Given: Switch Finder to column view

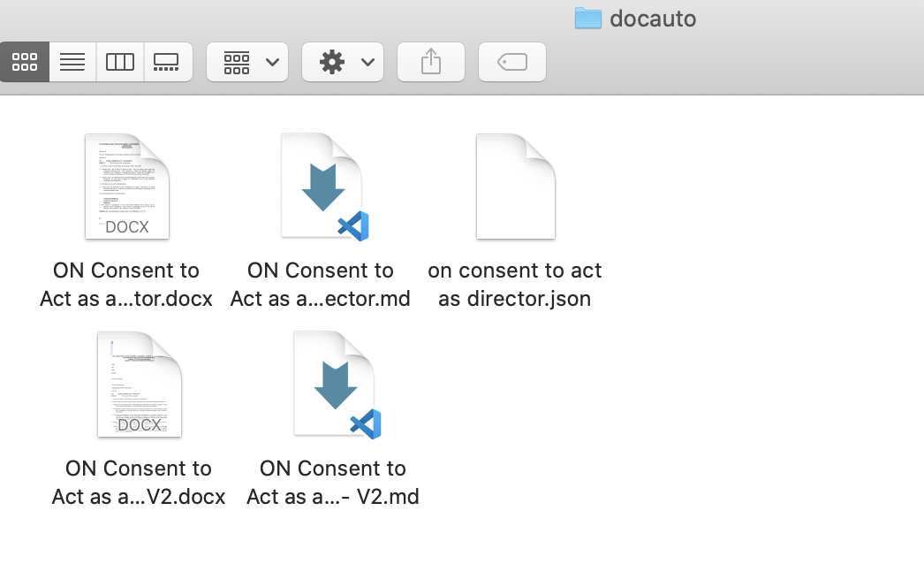Looking at the screenshot, I should pos(120,62).
